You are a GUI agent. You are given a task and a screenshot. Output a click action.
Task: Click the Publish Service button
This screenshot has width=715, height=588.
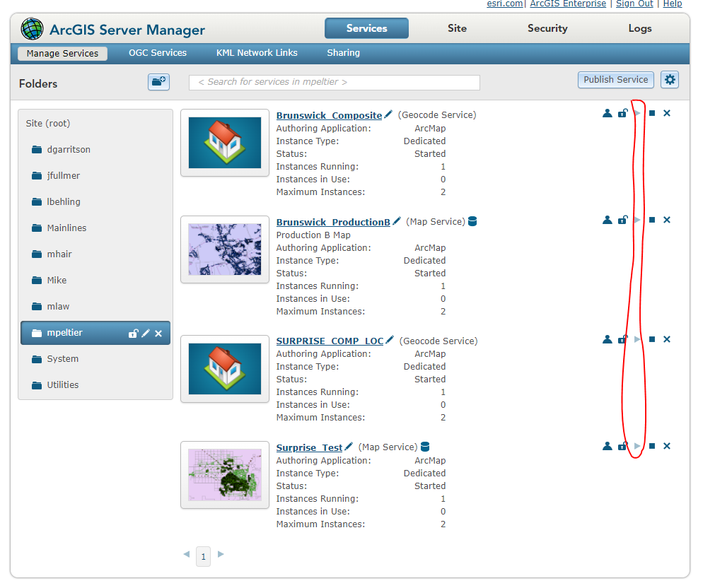coord(615,80)
